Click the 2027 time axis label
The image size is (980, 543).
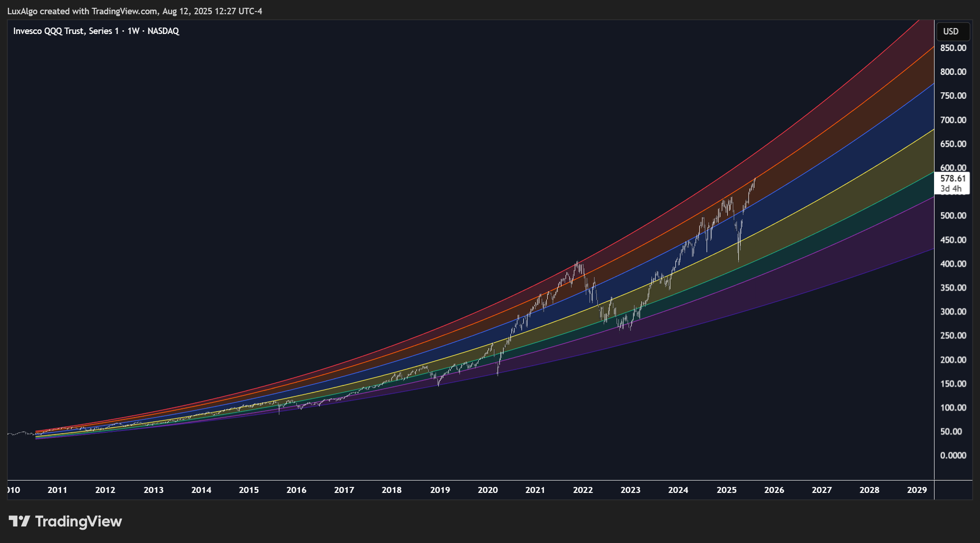click(822, 490)
